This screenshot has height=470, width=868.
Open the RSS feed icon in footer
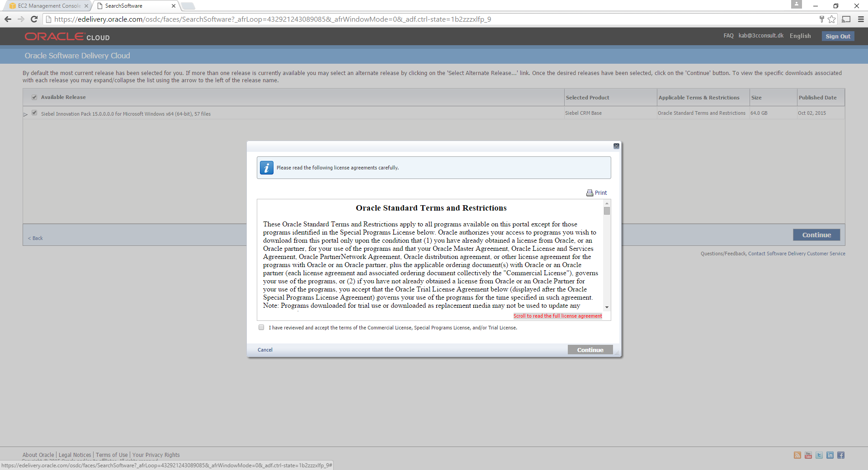(797, 455)
